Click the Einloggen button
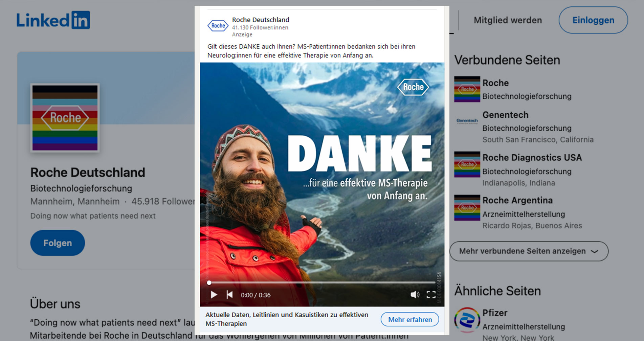Image resolution: width=644 pixels, height=341 pixels. (x=593, y=20)
